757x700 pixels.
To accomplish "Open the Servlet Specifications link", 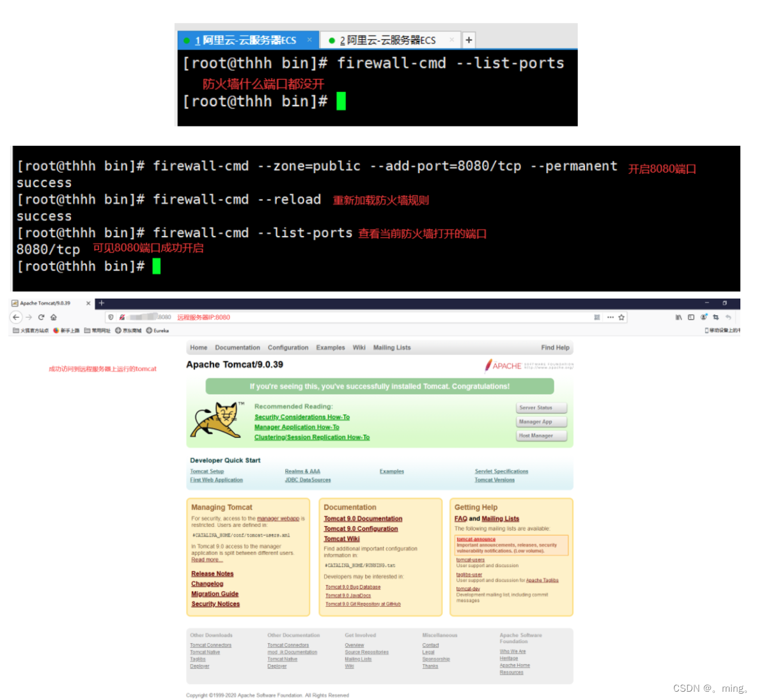I will coord(502,472).
